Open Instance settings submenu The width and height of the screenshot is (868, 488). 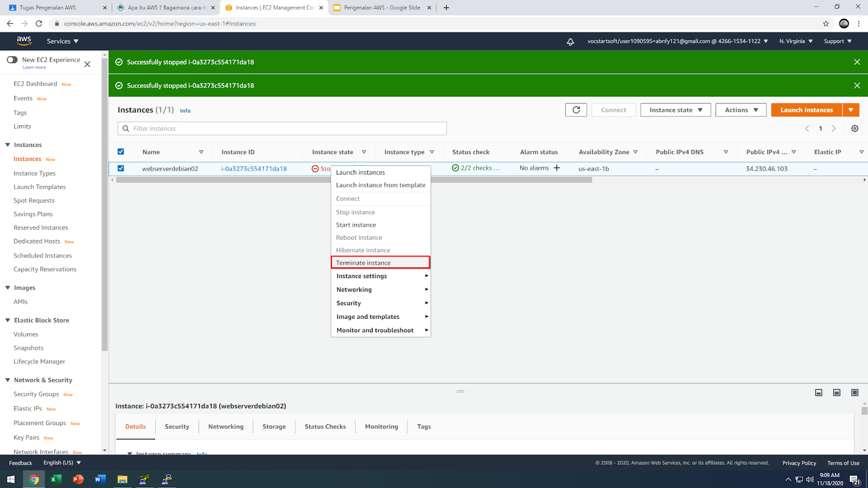[380, 276]
